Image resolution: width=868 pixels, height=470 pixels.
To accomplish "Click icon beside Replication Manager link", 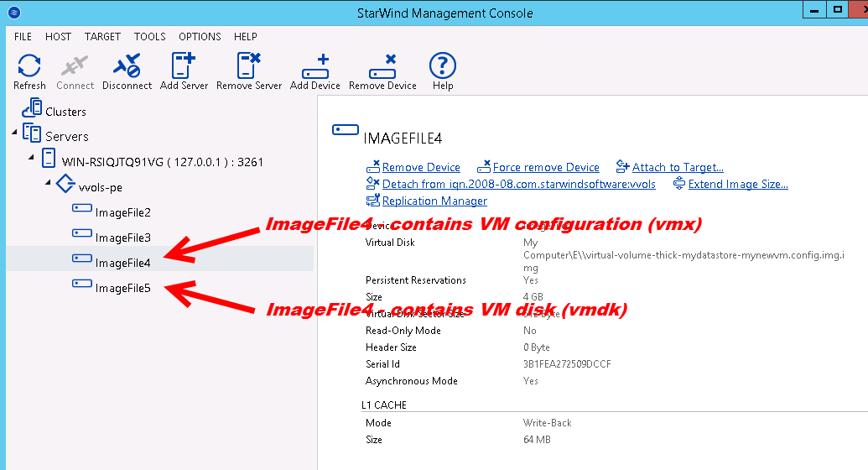I will coord(373,200).
